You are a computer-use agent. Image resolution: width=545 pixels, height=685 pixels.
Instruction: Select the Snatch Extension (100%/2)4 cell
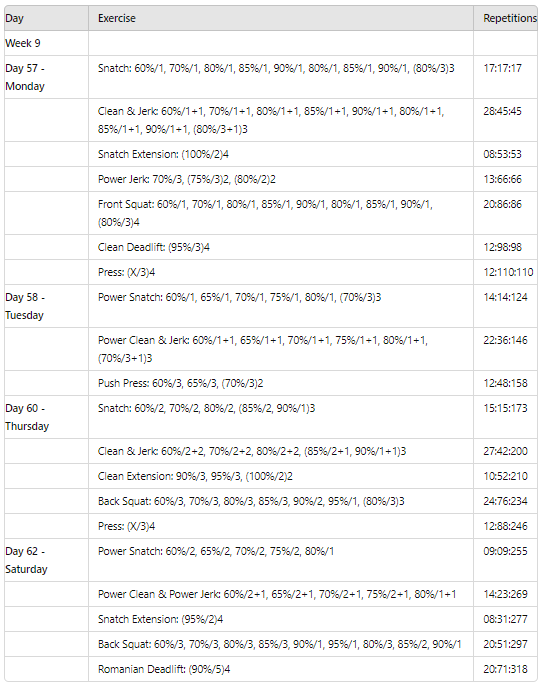click(x=281, y=154)
